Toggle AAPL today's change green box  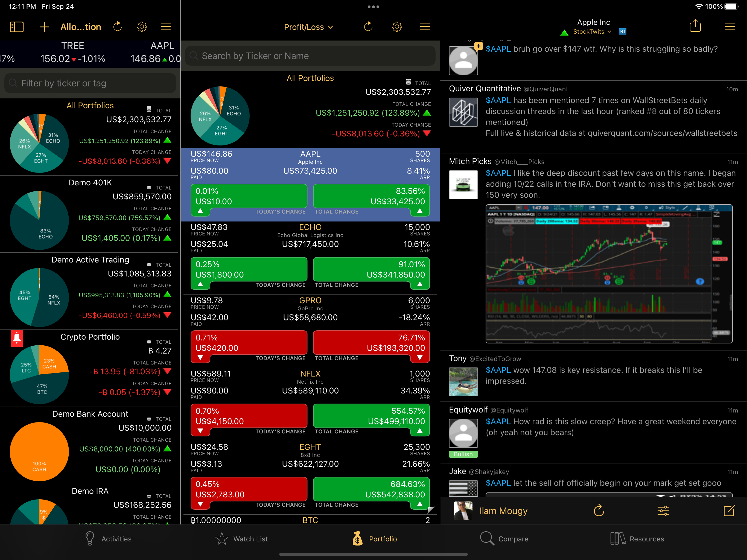(249, 196)
